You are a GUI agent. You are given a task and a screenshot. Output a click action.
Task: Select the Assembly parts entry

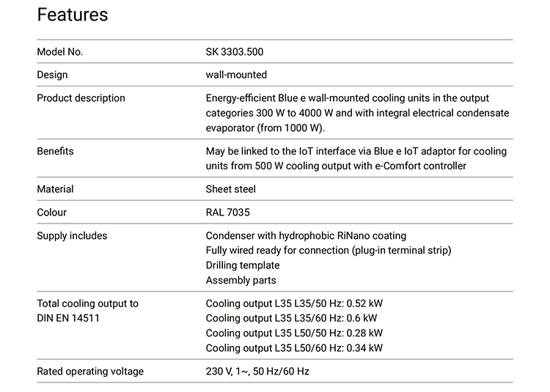coord(241,281)
